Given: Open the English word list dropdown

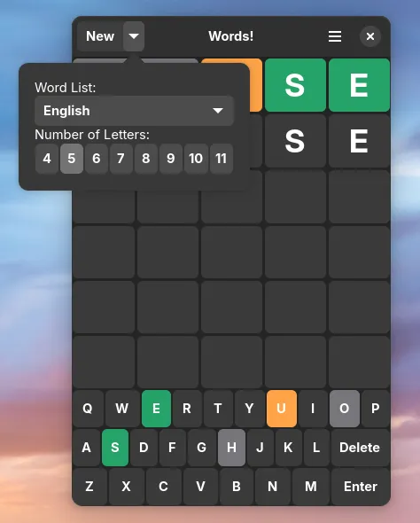Looking at the screenshot, I should click(134, 111).
